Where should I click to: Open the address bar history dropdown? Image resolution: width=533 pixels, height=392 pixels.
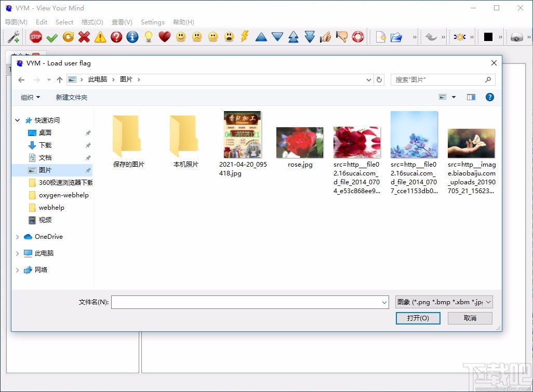point(368,80)
